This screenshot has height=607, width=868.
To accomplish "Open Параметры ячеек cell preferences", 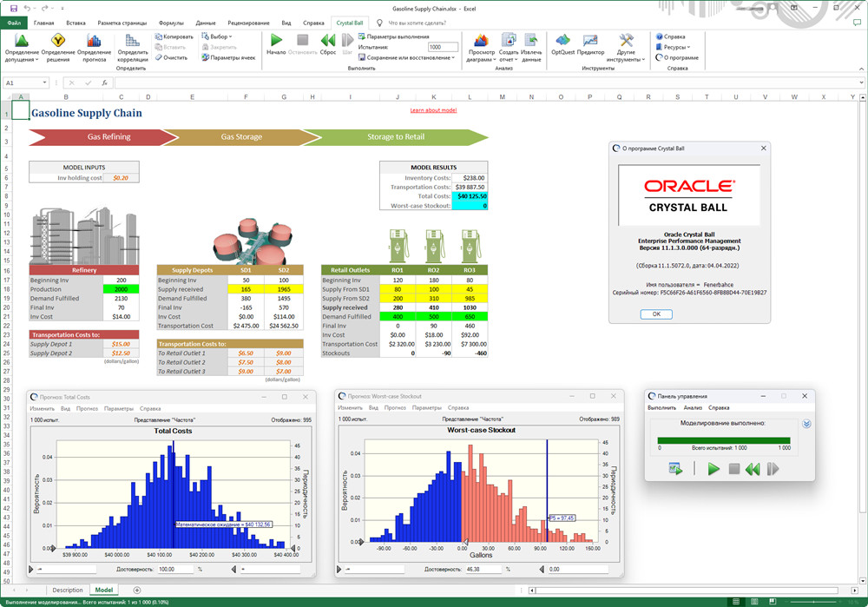I will click(x=228, y=57).
